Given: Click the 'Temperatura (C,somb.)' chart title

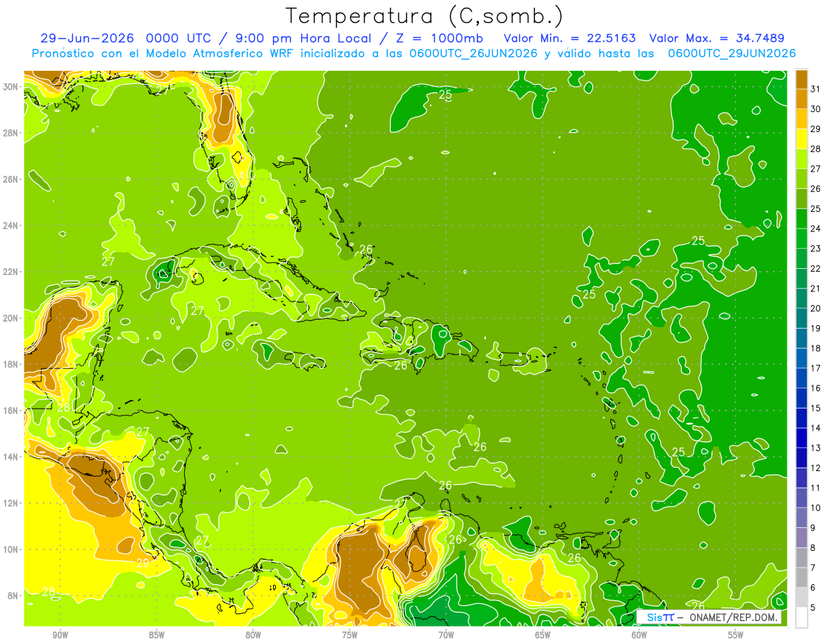Looking at the screenshot, I should tap(425, 16).
